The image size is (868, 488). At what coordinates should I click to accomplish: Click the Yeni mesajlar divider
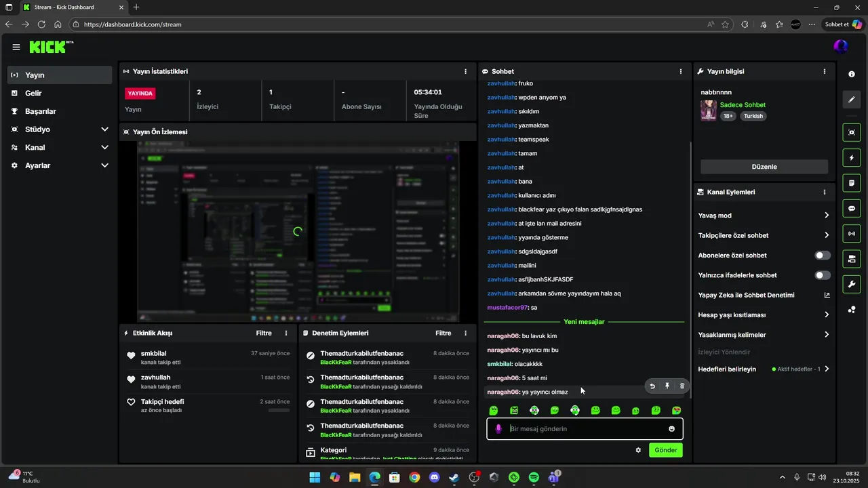(x=584, y=322)
